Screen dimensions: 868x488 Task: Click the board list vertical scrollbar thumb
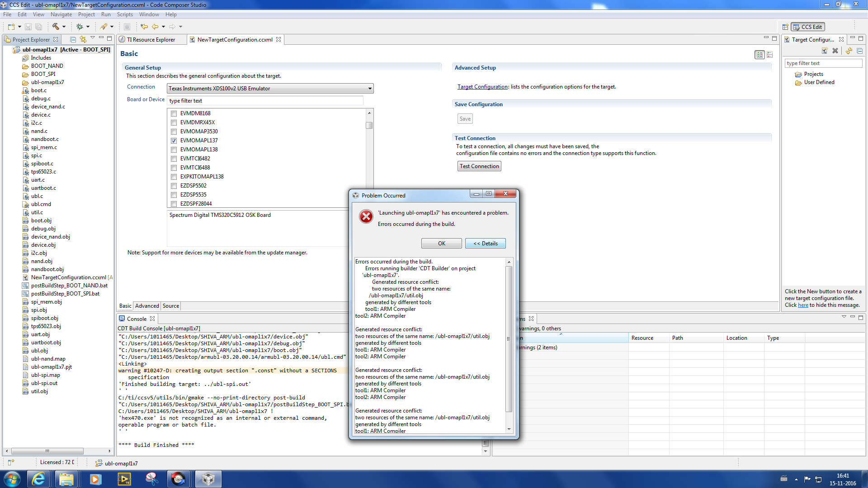[369, 125]
